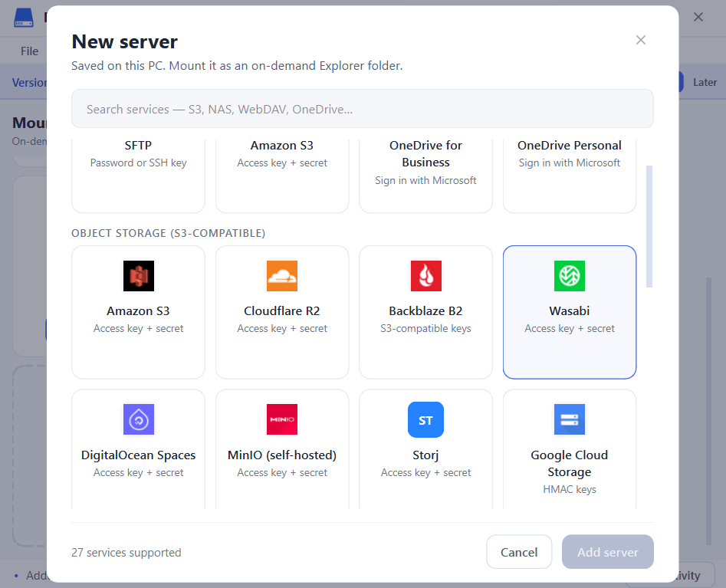This screenshot has width=726, height=588.
Task: Click the Add server button
Action: (608, 552)
